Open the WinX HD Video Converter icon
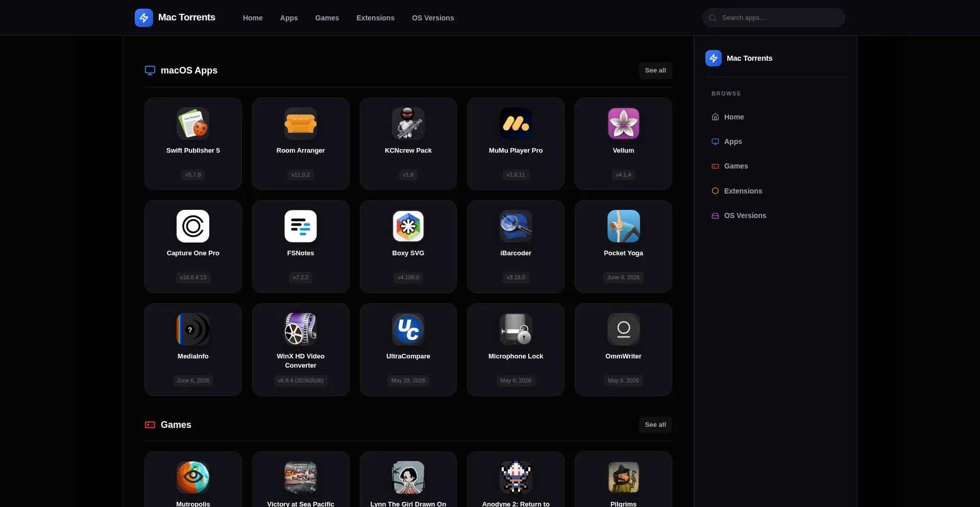The image size is (980, 507). point(301,329)
